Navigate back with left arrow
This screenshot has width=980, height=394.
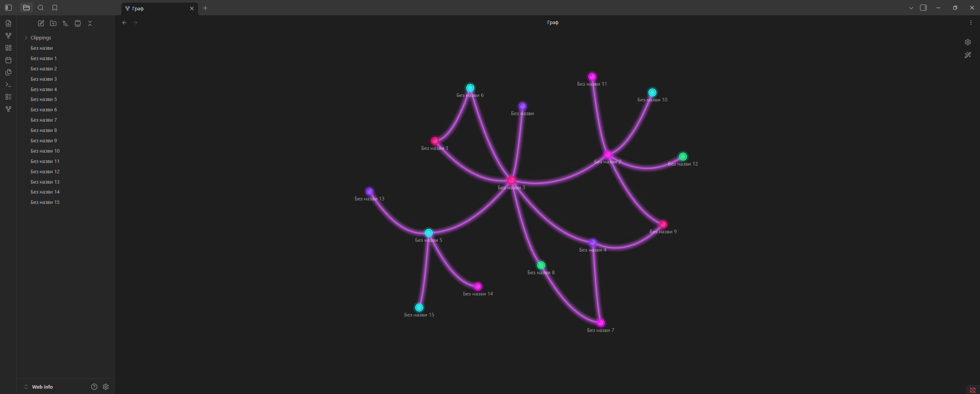(124, 23)
